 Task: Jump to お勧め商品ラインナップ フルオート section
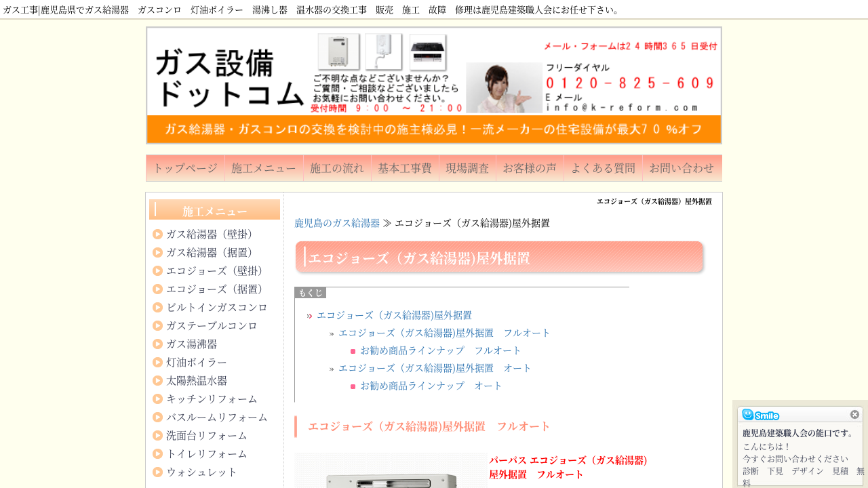pos(441,350)
